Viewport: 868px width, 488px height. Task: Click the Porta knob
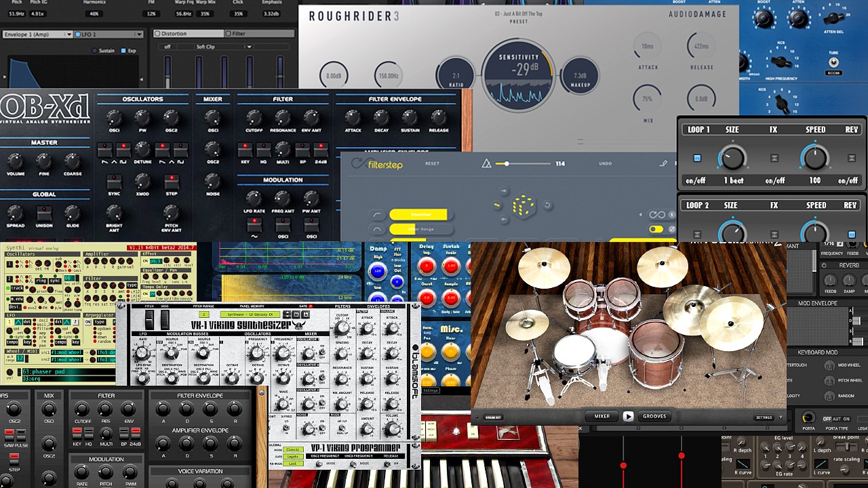click(x=808, y=418)
